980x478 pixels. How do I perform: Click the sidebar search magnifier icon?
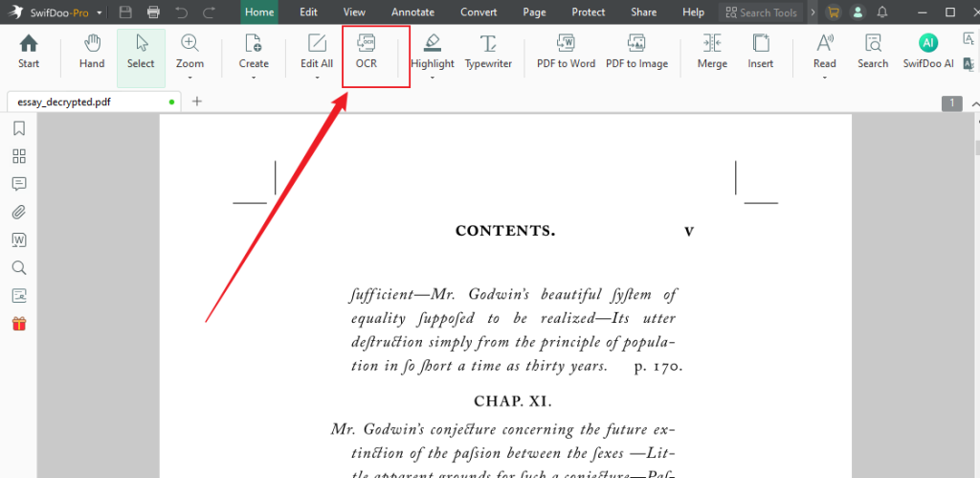click(x=19, y=268)
